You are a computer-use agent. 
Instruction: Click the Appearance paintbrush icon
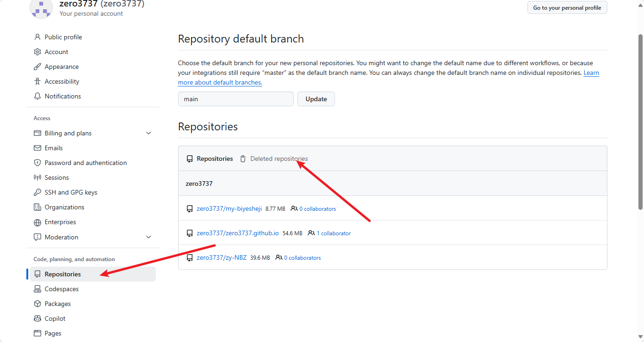(x=37, y=67)
